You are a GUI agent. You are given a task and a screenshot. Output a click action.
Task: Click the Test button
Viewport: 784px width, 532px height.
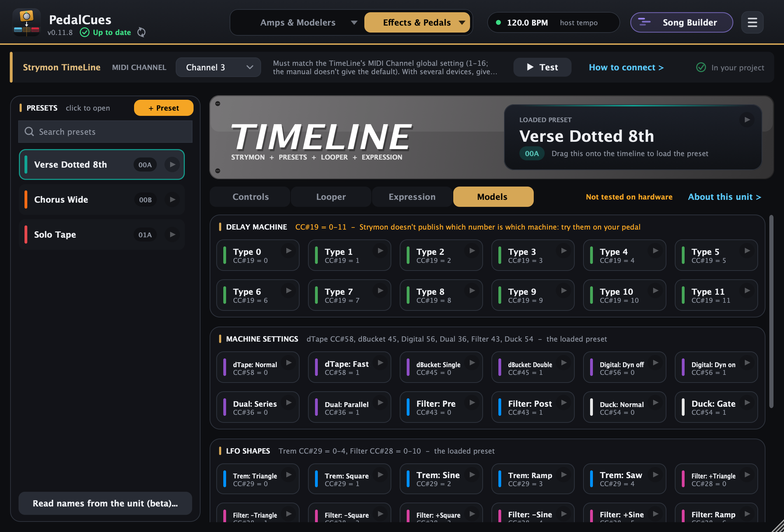(x=542, y=67)
